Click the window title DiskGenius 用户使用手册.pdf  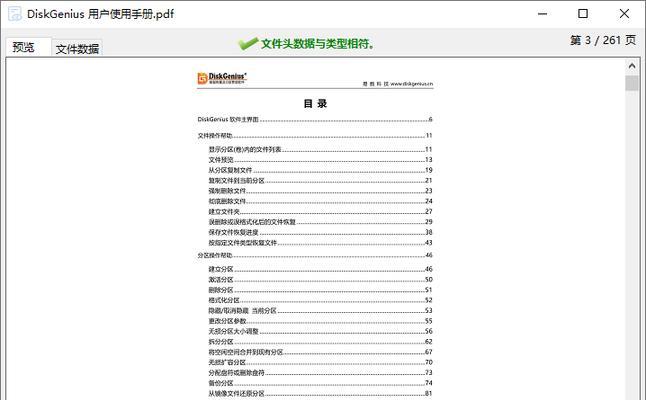tap(101, 14)
